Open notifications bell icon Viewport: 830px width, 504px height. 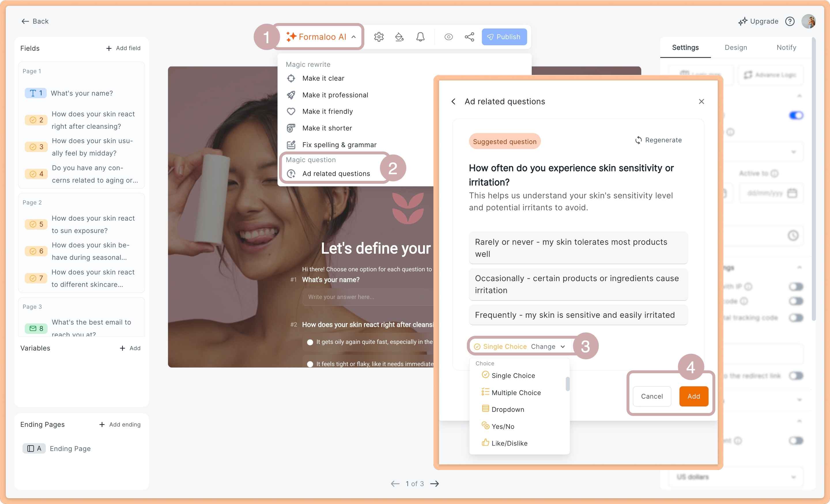[x=420, y=37]
